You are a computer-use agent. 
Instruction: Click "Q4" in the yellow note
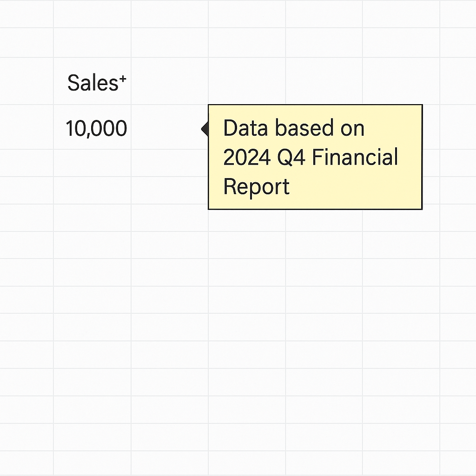(x=291, y=158)
